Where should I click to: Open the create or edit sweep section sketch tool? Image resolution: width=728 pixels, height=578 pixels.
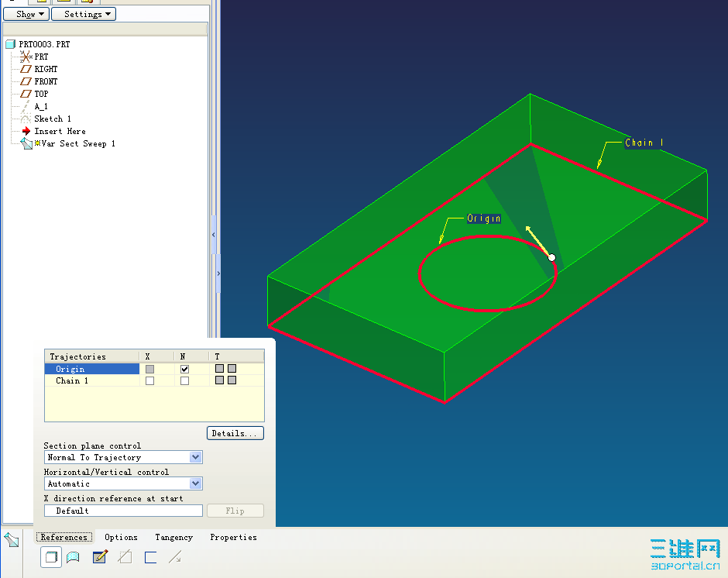tap(100, 556)
